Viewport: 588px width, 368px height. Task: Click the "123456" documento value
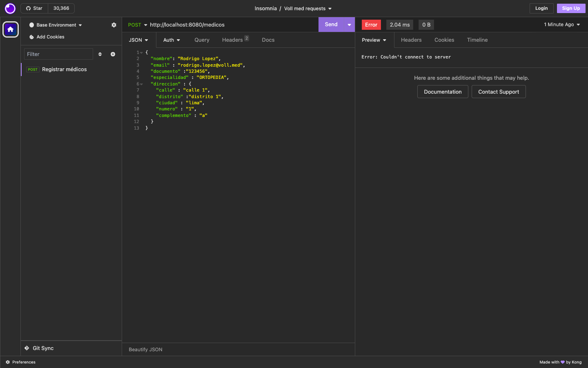[197, 72]
